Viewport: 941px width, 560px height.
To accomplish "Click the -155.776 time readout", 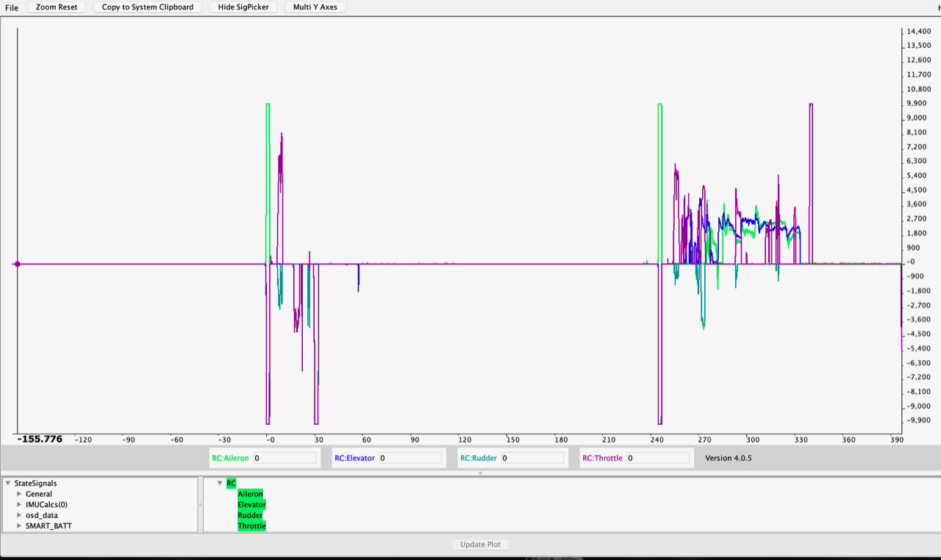I will pyautogui.click(x=40, y=439).
